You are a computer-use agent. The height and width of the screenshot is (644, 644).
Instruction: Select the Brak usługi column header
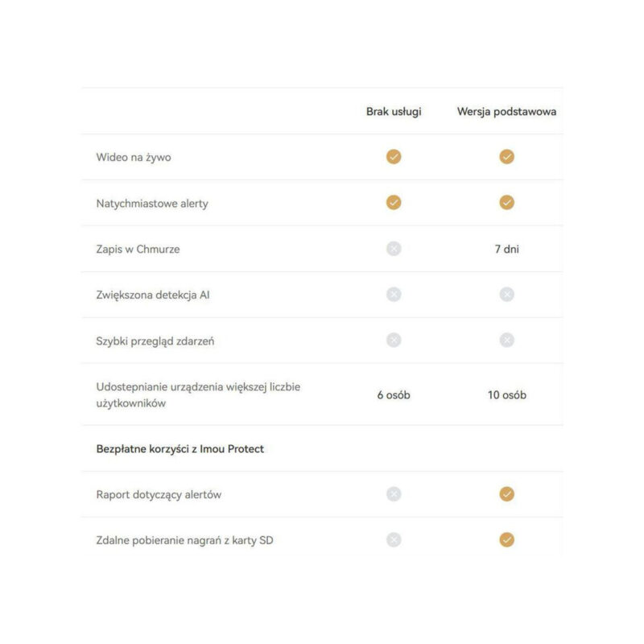click(394, 112)
